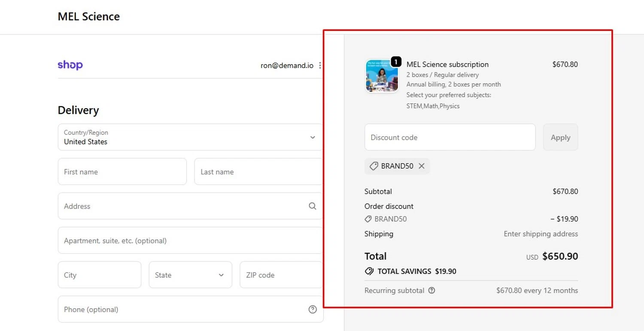Click the 'Annual billing, 2 boxes per month' text
644x331 pixels.
[453, 84]
